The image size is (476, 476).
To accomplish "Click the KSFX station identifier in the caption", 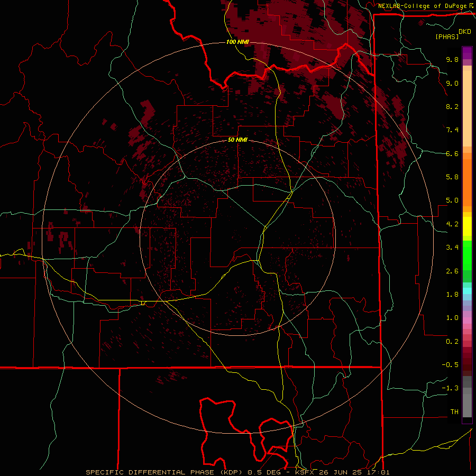I will 305,472.
